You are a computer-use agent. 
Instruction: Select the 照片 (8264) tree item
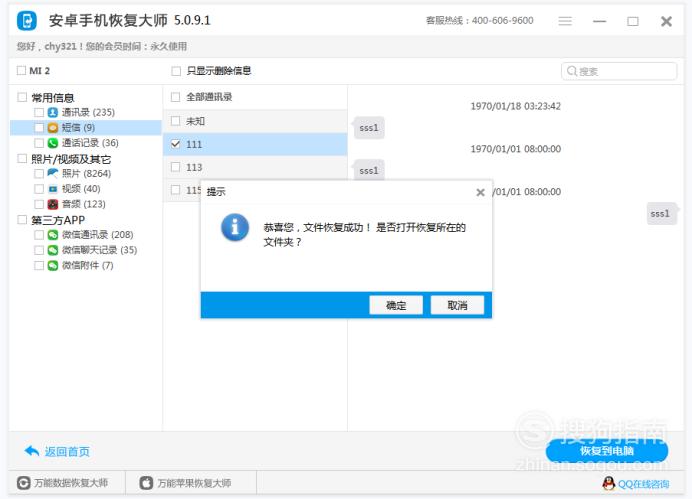pyautogui.click(x=86, y=173)
